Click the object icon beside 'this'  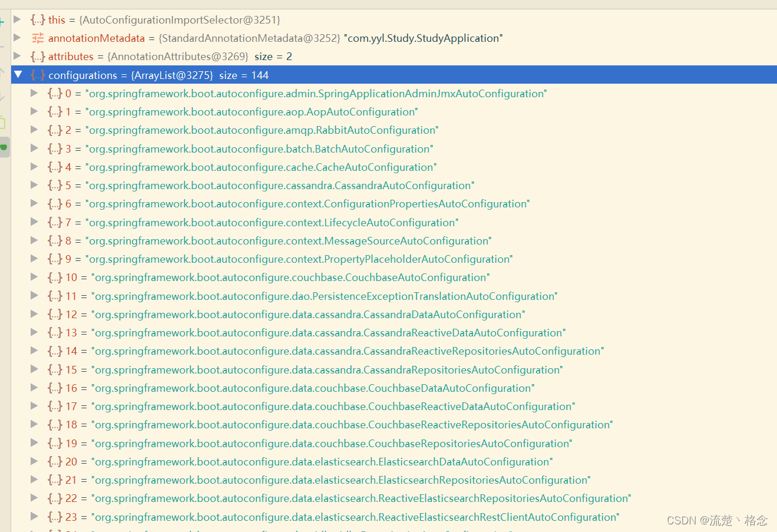pos(38,20)
